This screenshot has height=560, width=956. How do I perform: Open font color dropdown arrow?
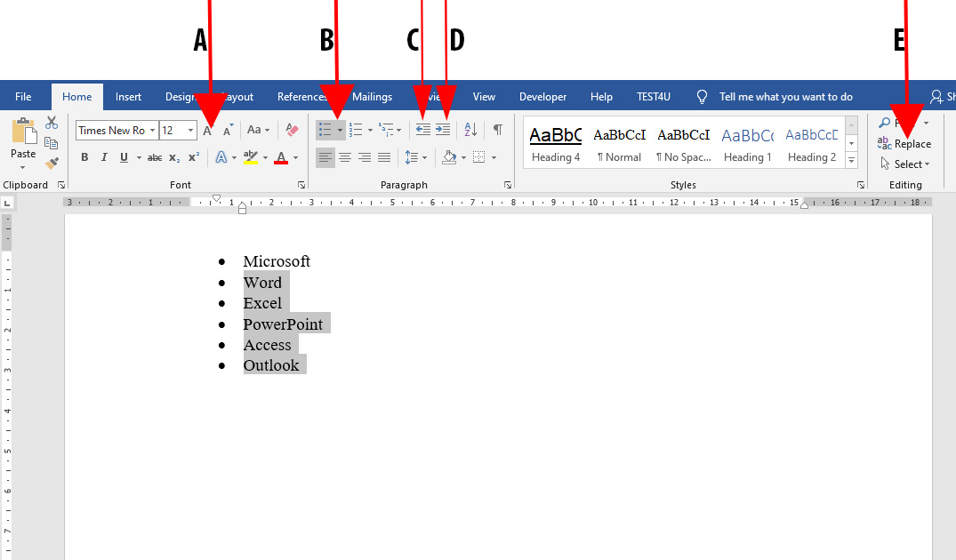point(296,158)
